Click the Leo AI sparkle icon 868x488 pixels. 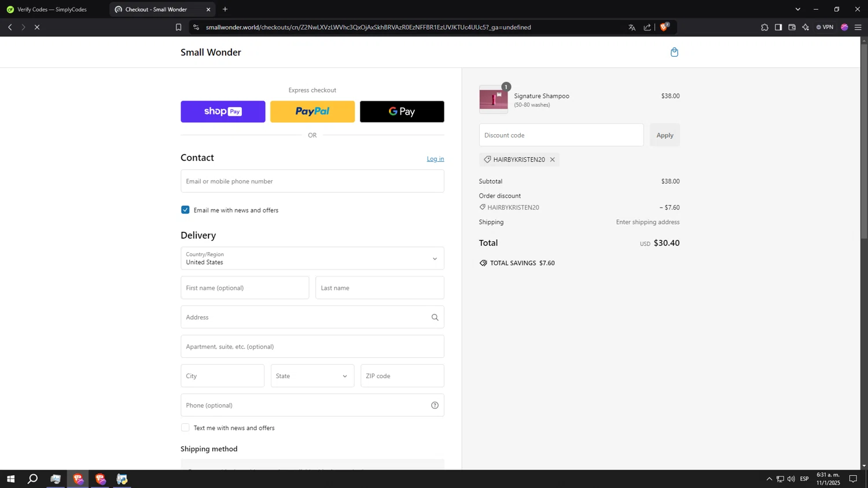(806, 27)
